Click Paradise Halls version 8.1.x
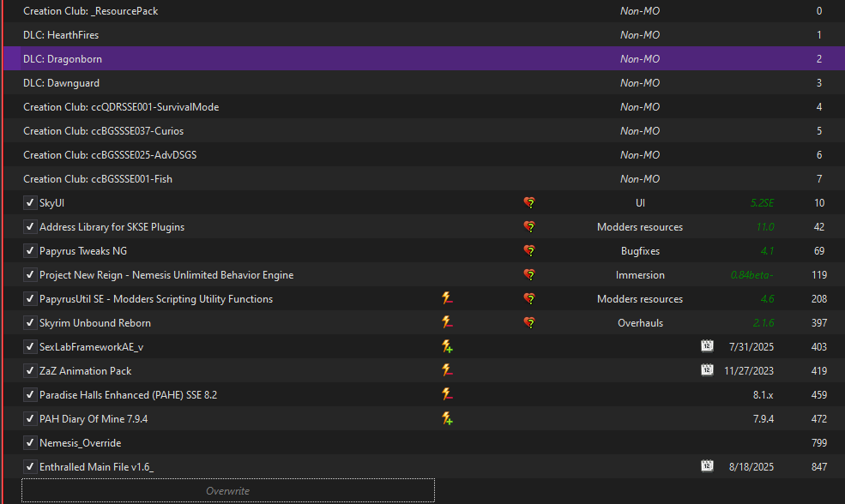The image size is (845, 504). [x=764, y=394]
